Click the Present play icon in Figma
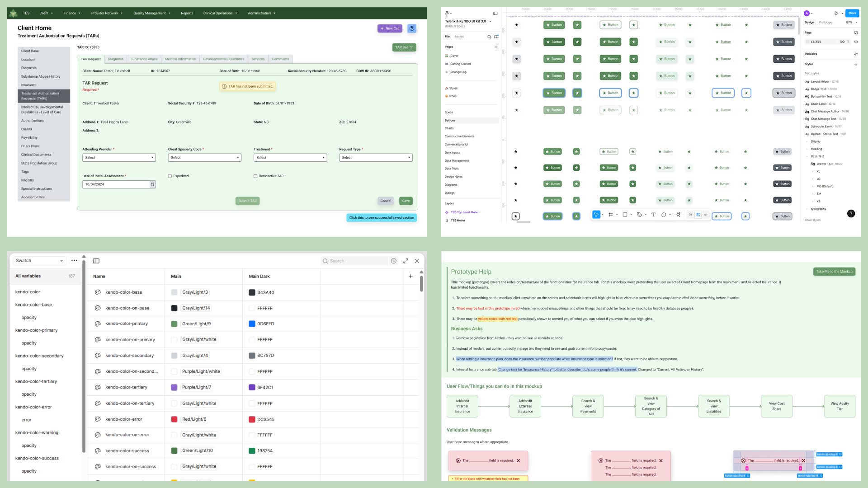 tap(836, 13)
